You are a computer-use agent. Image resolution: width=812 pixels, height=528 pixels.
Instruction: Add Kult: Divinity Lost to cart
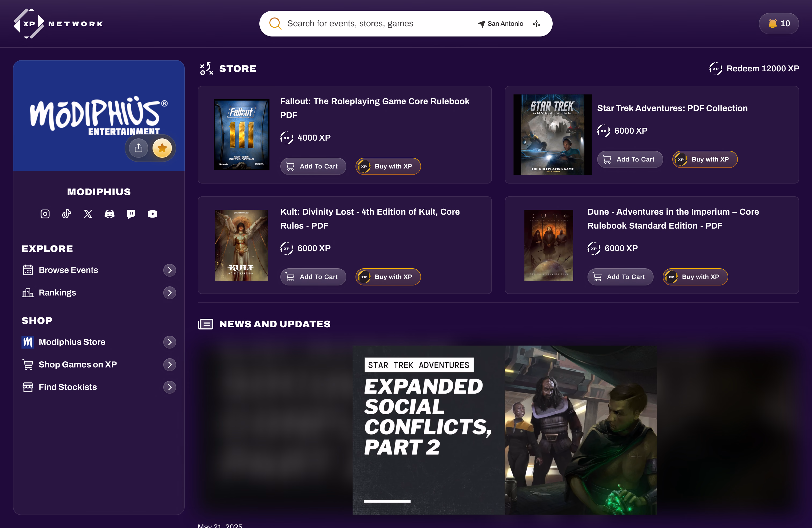pos(313,277)
